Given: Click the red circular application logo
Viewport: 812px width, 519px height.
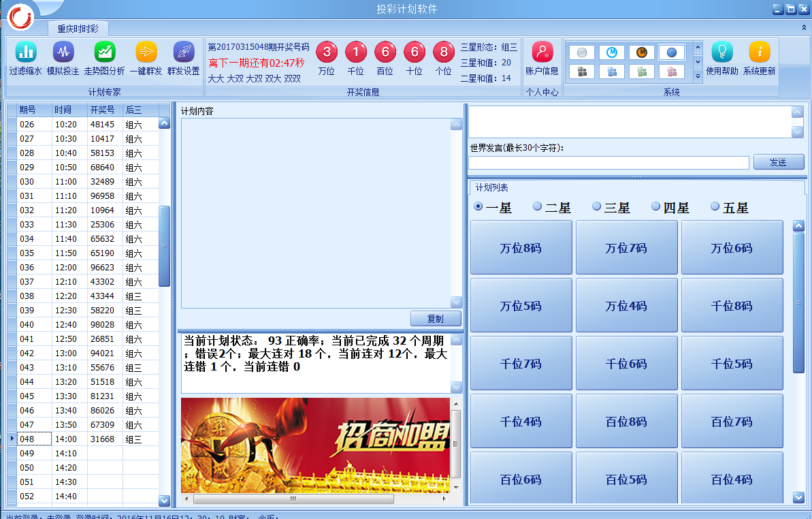Looking at the screenshot, I should [x=20, y=16].
